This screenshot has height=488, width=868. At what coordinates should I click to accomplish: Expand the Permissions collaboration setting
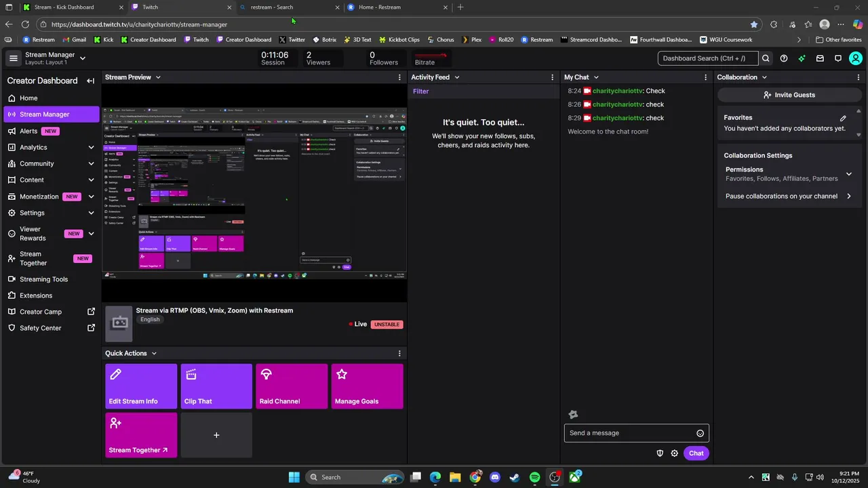848,174
